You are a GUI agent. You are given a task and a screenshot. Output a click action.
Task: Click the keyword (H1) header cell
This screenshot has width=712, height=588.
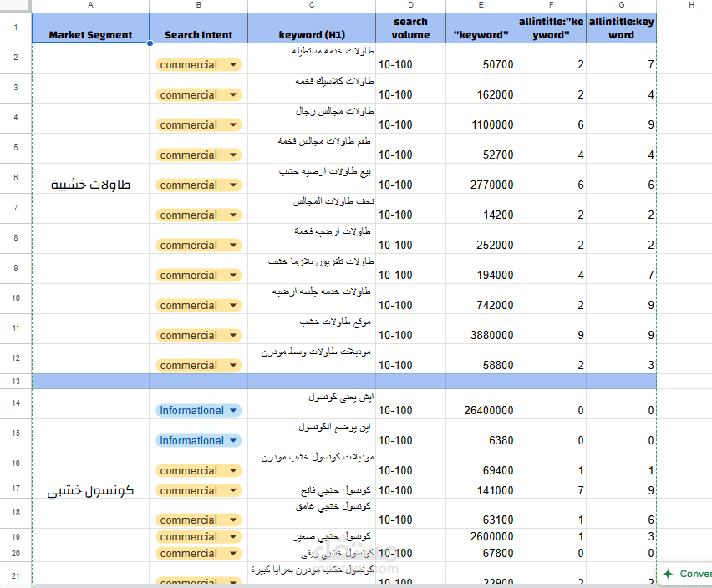coord(312,28)
